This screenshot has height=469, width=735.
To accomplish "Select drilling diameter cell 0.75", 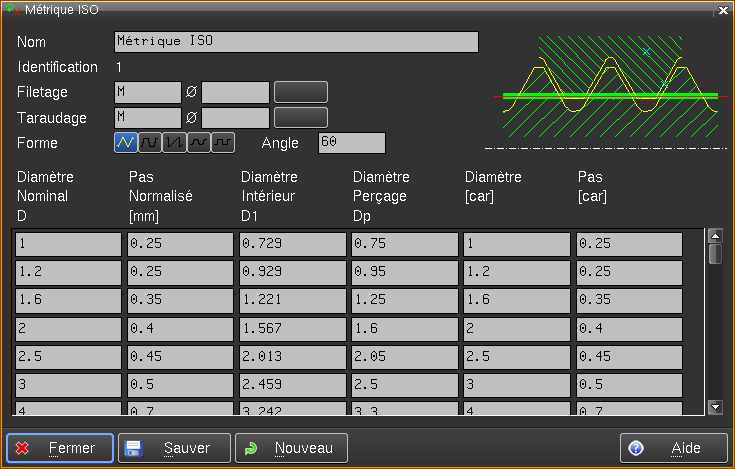I will tap(405, 245).
